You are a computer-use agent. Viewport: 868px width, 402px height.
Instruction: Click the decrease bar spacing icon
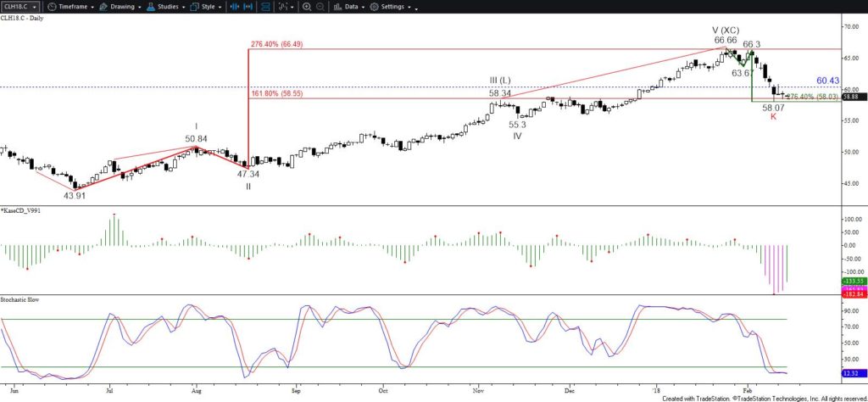pos(234,7)
